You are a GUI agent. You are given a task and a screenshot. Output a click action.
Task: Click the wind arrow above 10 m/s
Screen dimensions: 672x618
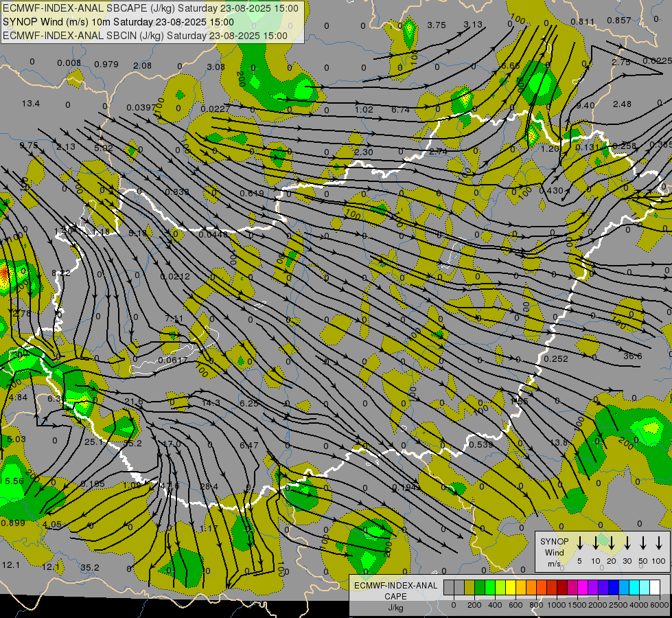point(595,543)
